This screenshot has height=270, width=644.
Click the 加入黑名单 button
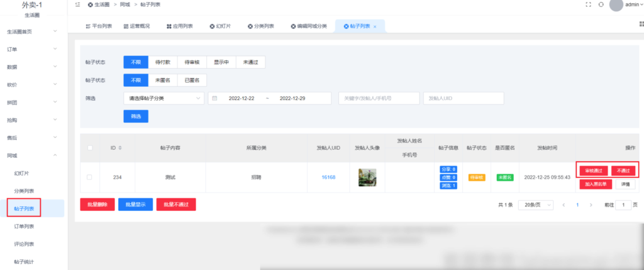click(x=596, y=184)
